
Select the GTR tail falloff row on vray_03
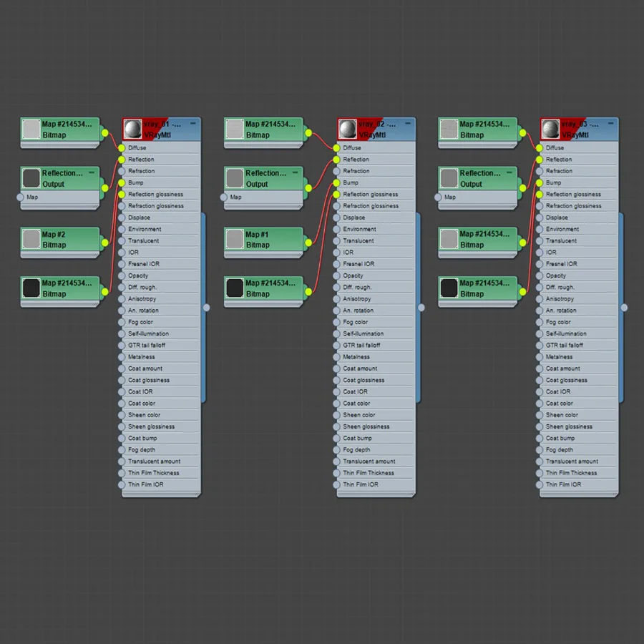(579, 346)
